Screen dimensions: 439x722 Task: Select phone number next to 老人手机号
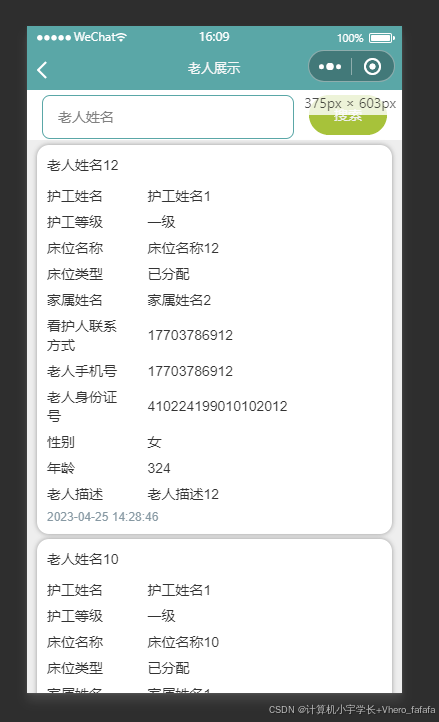coord(190,371)
